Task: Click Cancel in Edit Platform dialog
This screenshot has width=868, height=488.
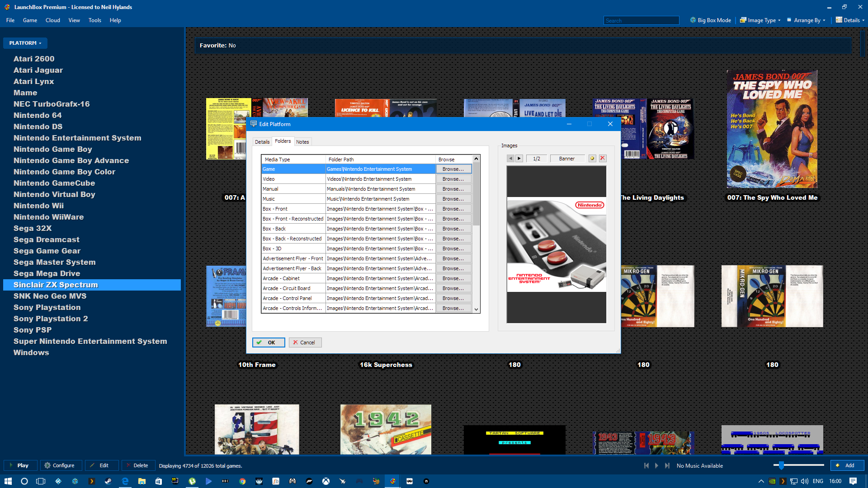Action: (x=305, y=343)
